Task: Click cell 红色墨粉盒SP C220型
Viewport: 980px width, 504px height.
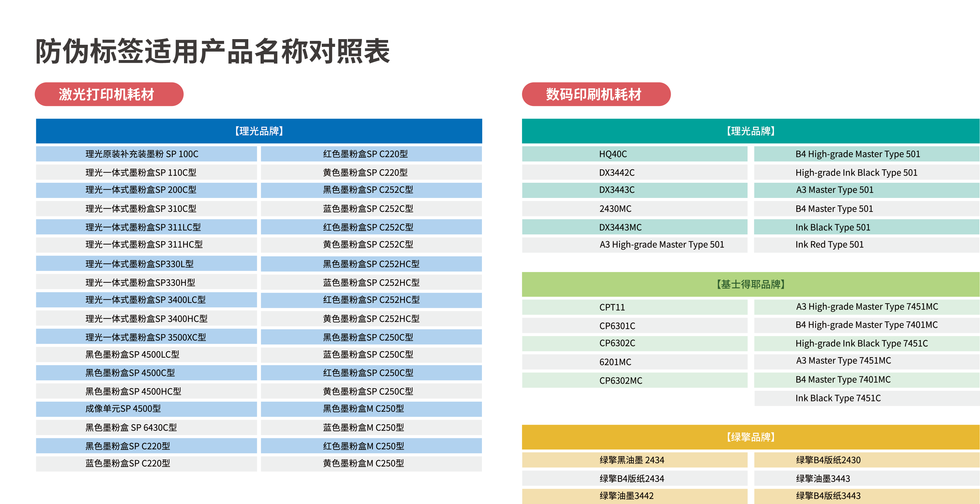Action: point(371,154)
